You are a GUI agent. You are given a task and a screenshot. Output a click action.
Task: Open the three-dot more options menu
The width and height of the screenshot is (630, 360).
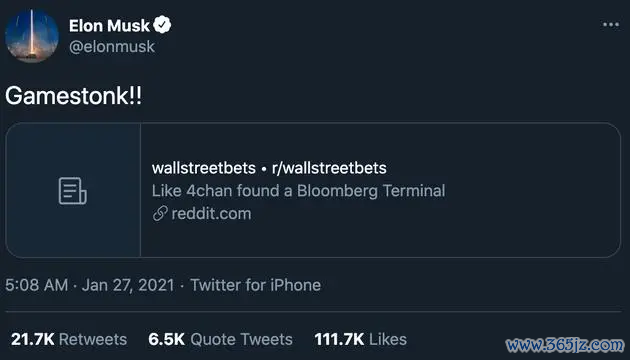point(611,25)
